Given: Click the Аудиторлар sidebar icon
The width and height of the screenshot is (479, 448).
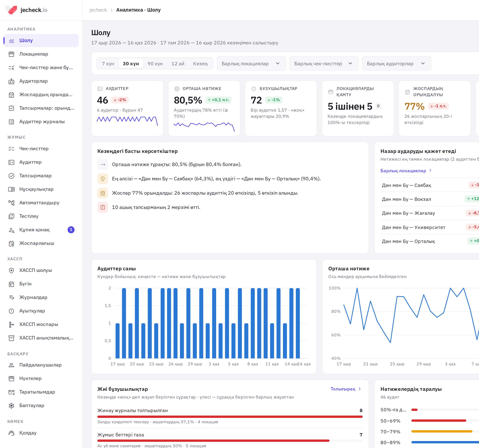Looking at the screenshot, I should [x=11, y=81].
